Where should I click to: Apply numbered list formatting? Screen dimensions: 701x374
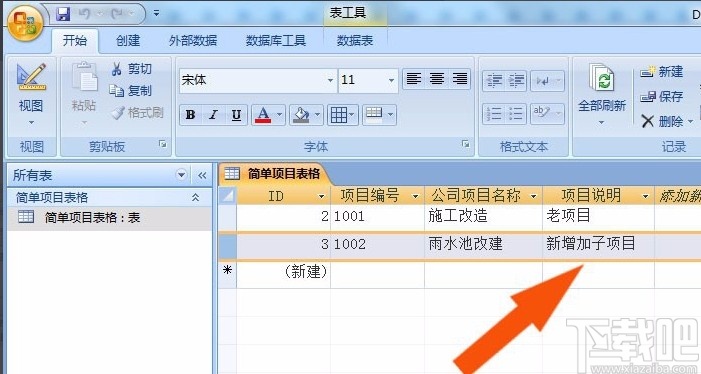point(494,113)
